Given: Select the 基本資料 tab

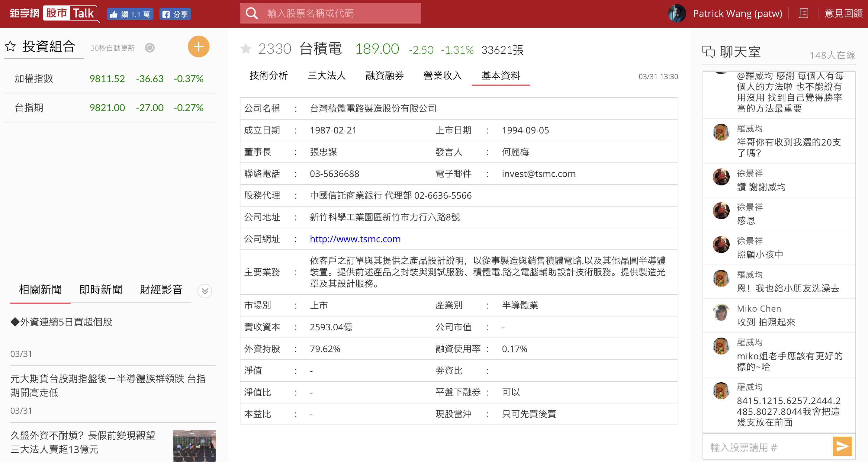Looking at the screenshot, I should (x=500, y=75).
